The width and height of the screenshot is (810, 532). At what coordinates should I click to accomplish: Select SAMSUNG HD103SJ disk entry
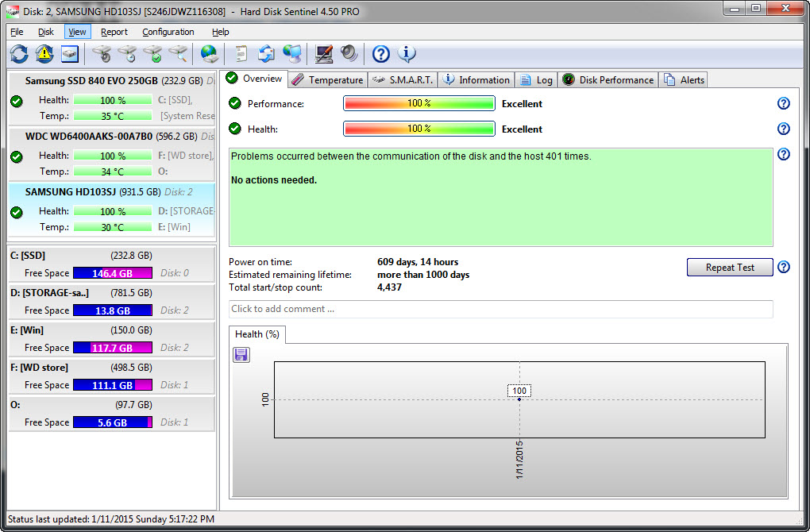[x=112, y=210]
